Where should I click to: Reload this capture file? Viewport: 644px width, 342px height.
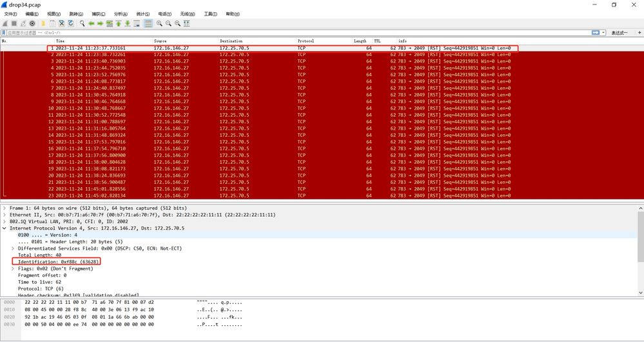[71, 23]
